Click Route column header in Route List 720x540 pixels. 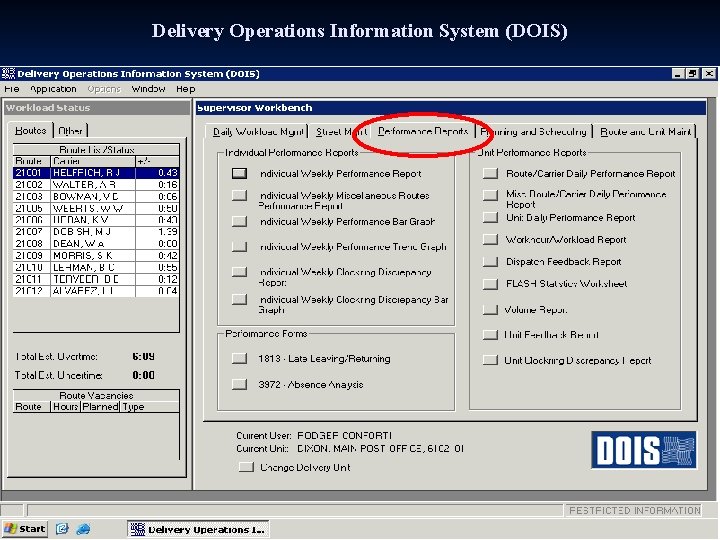tap(32, 161)
